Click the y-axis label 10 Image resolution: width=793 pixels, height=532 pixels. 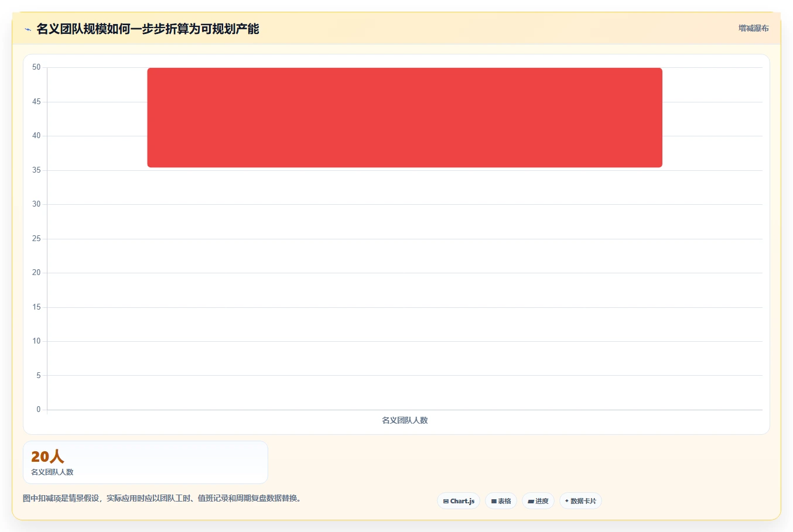[x=36, y=341]
